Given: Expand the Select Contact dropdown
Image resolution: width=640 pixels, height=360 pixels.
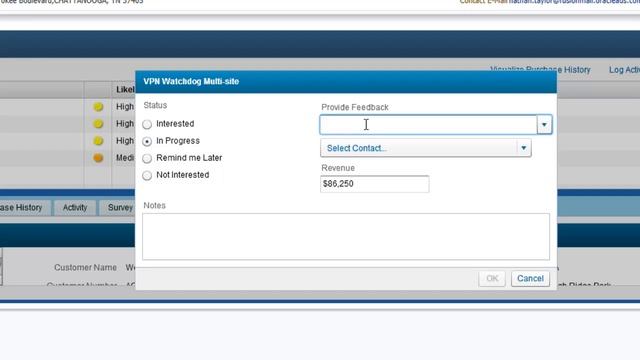Looking at the screenshot, I should [x=426, y=148].
